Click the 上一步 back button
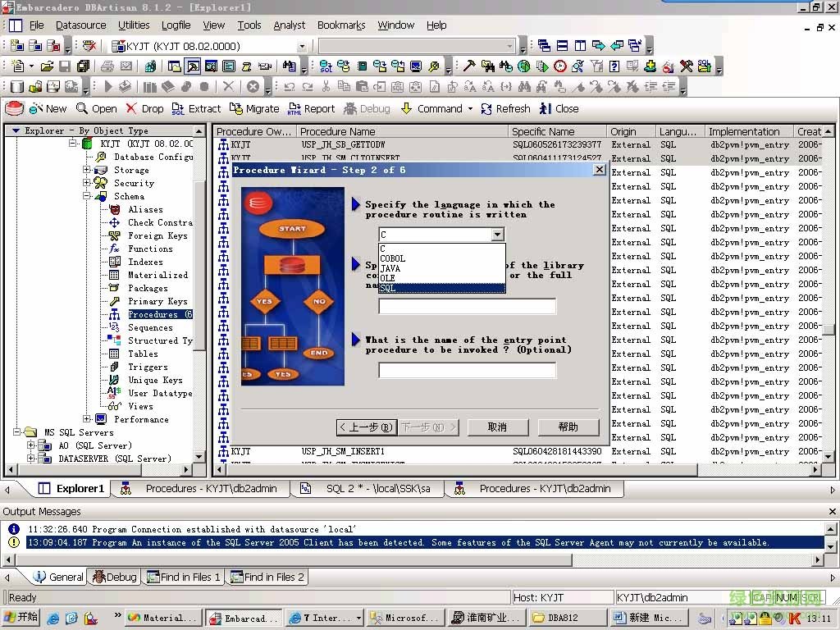Screen dimensions: 840x630 click(367, 427)
